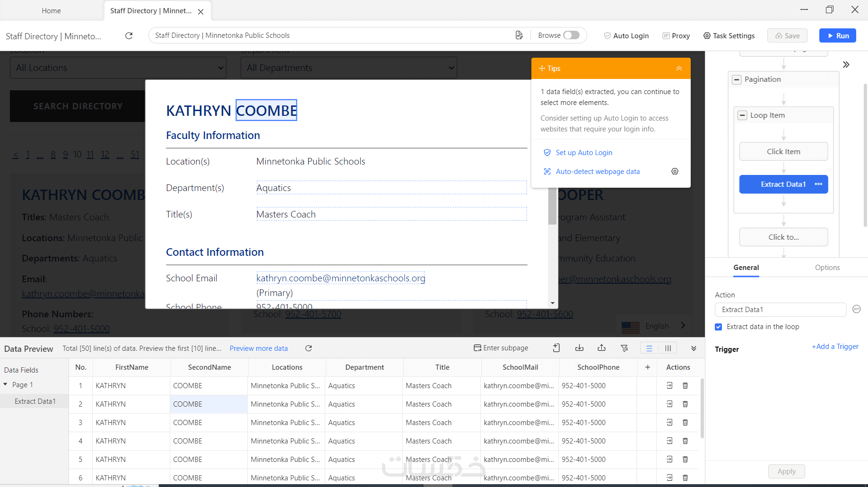Viewport: 868px width, 487px height.
Task: Click Preview more data link
Action: (259, 348)
